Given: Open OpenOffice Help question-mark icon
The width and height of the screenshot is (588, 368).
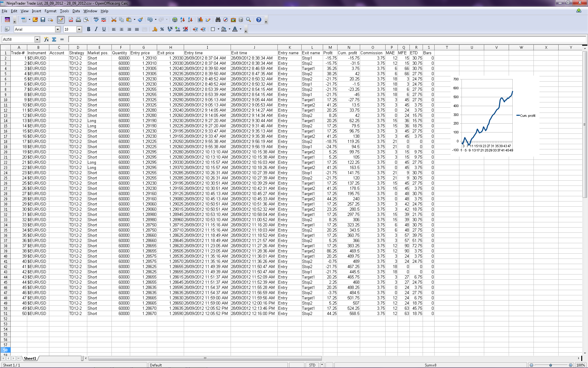Looking at the screenshot, I should (259, 20).
